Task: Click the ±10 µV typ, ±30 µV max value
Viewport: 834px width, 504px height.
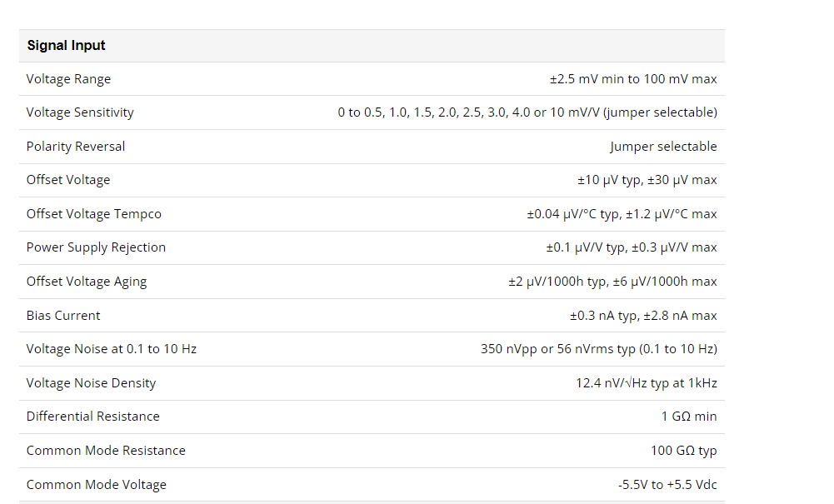Action: (x=647, y=180)
